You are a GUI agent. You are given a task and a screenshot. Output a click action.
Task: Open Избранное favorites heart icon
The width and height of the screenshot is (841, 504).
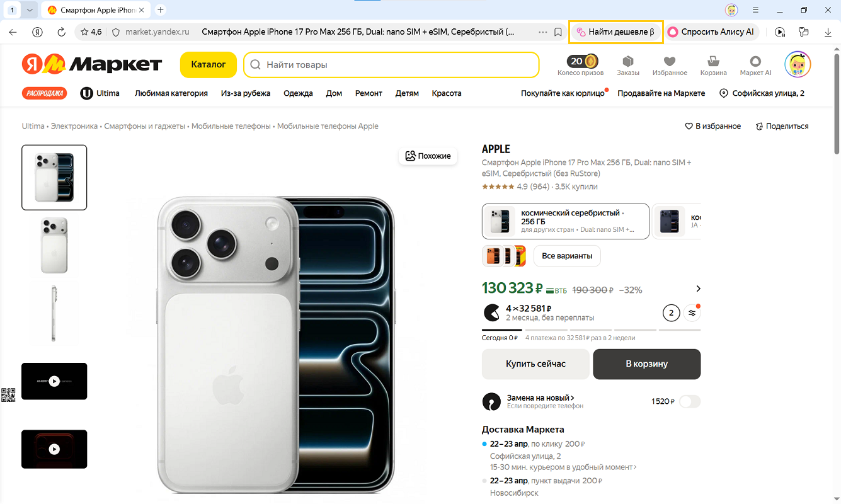pyautogui.click(x=670, y=61)
